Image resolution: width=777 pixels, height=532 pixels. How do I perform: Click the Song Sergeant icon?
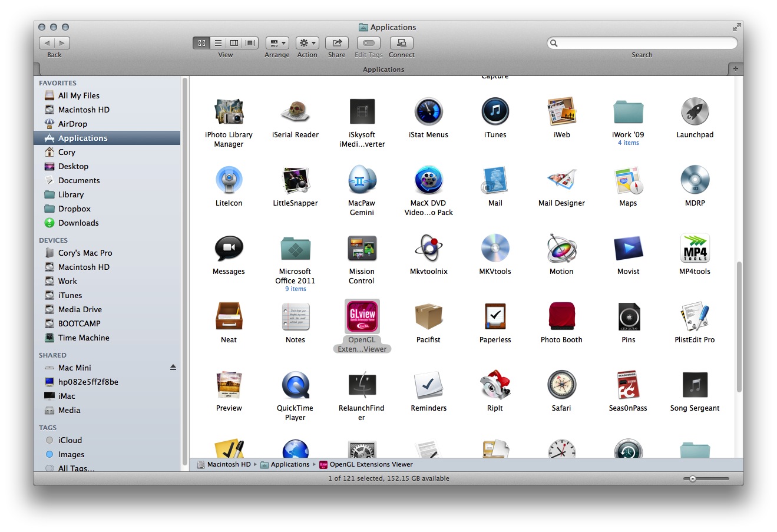click(x=695, y=385)
